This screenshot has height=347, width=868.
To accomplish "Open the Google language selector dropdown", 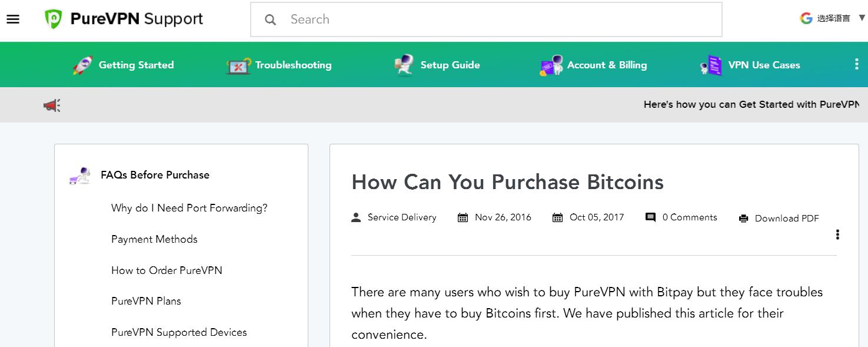I will tap(833, 18).
